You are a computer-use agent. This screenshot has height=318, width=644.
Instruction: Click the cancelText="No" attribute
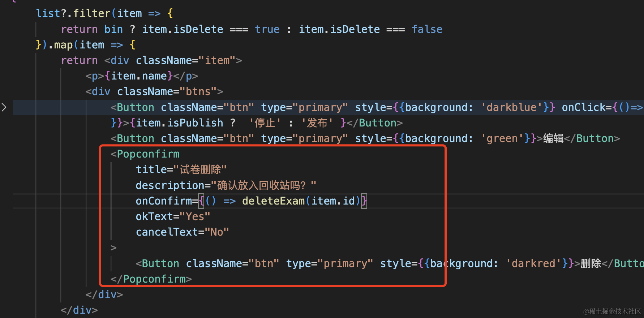[182, 232]
